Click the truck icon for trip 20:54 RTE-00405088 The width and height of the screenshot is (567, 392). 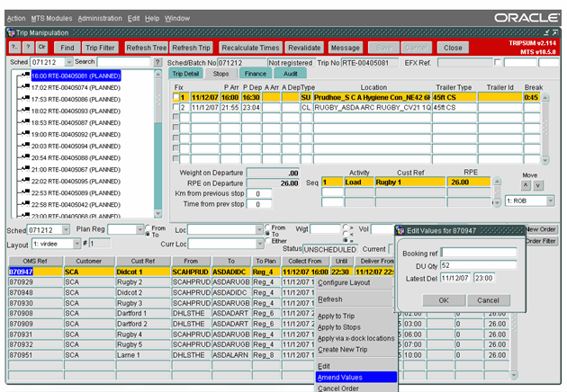(25, 157)
